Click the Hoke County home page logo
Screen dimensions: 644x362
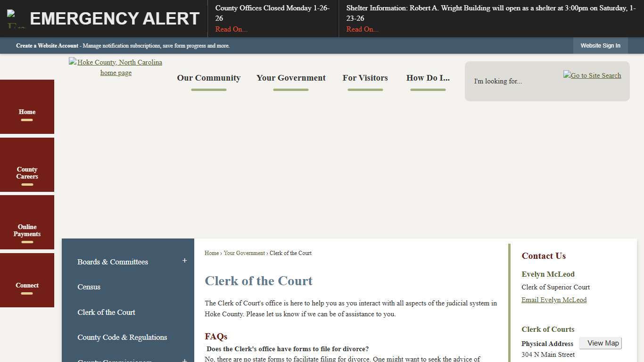(x=116, y=67)
